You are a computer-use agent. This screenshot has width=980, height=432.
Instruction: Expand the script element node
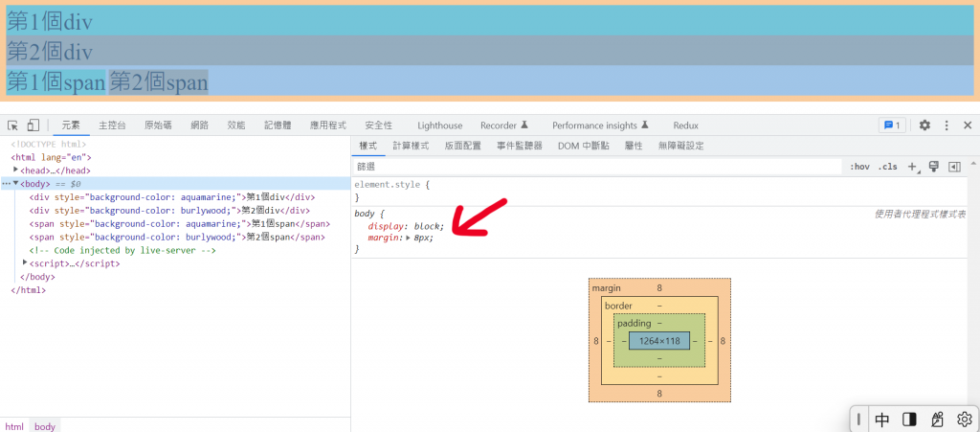[25, 263]
